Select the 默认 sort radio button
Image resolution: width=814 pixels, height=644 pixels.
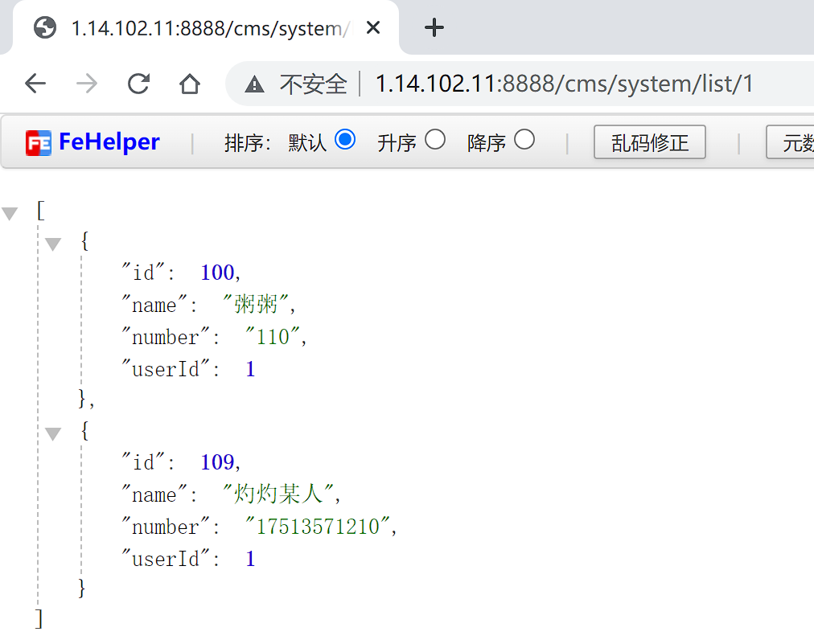[345, 140]
